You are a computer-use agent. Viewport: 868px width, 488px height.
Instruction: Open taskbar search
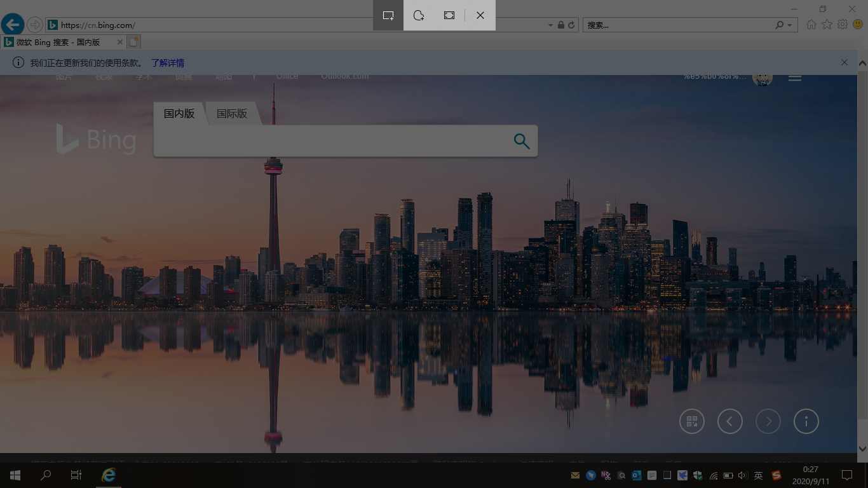[x=46, y=475]
